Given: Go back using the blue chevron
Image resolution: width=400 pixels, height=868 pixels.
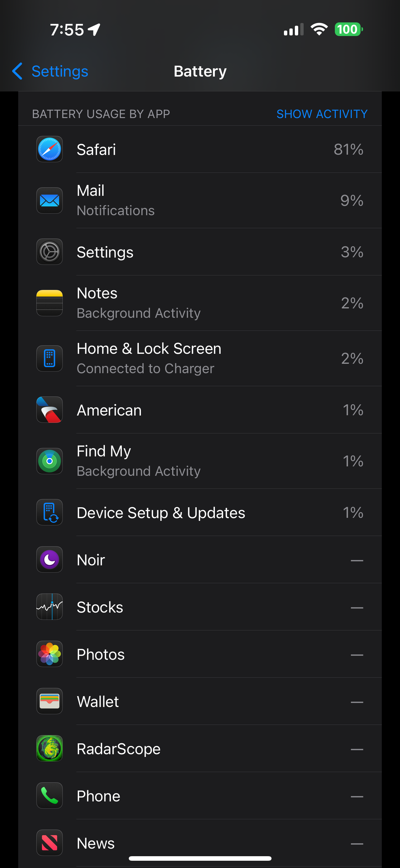Looking at the screenshot, I should pos(17,71).
